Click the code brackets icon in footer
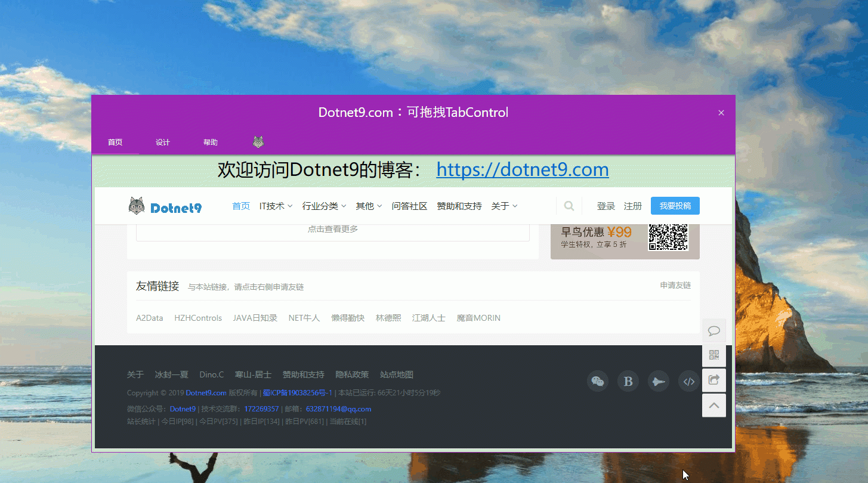The image size is (868, 483). [x=689, y=381]
